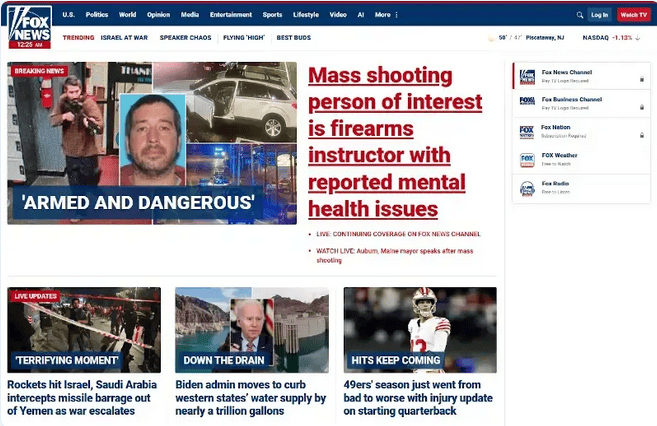Screen dimensions: 657x426
Task: Open trending topic SPEAKER CHAOS
Action: click(185, 38)
